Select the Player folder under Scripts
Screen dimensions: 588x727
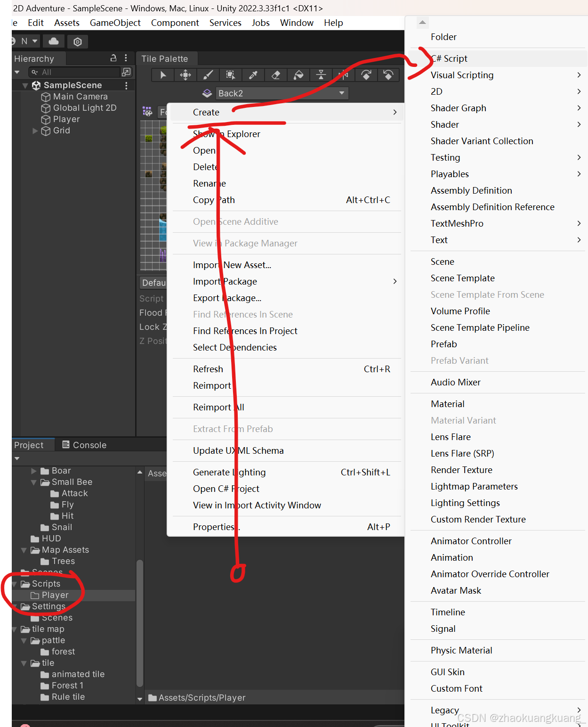tap(50, 596)
